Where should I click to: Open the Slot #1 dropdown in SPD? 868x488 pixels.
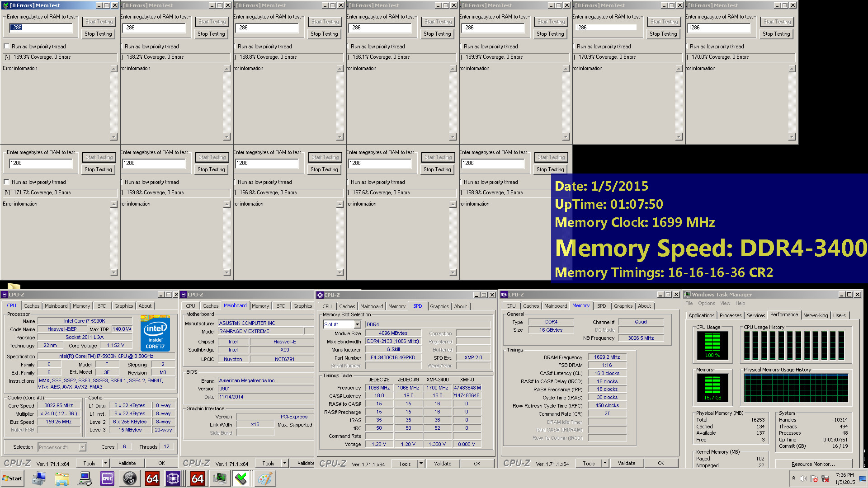coord(357,324)
